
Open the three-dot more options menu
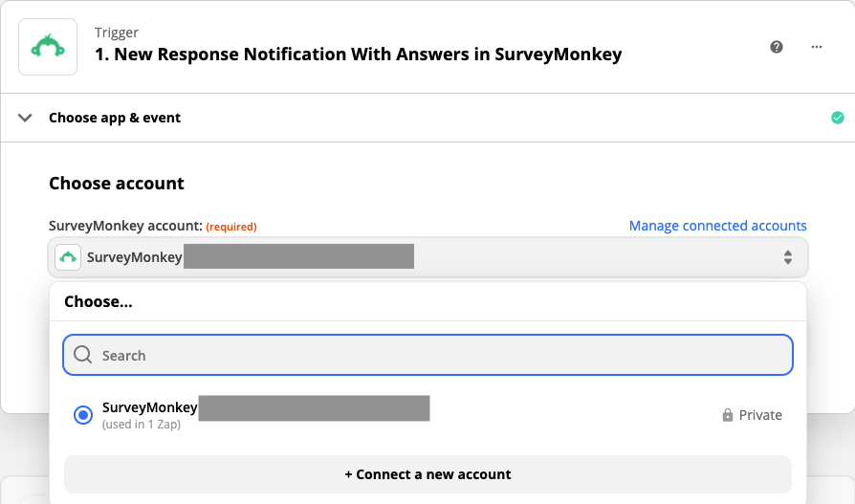pyautogui.click(x=817, y=47)
